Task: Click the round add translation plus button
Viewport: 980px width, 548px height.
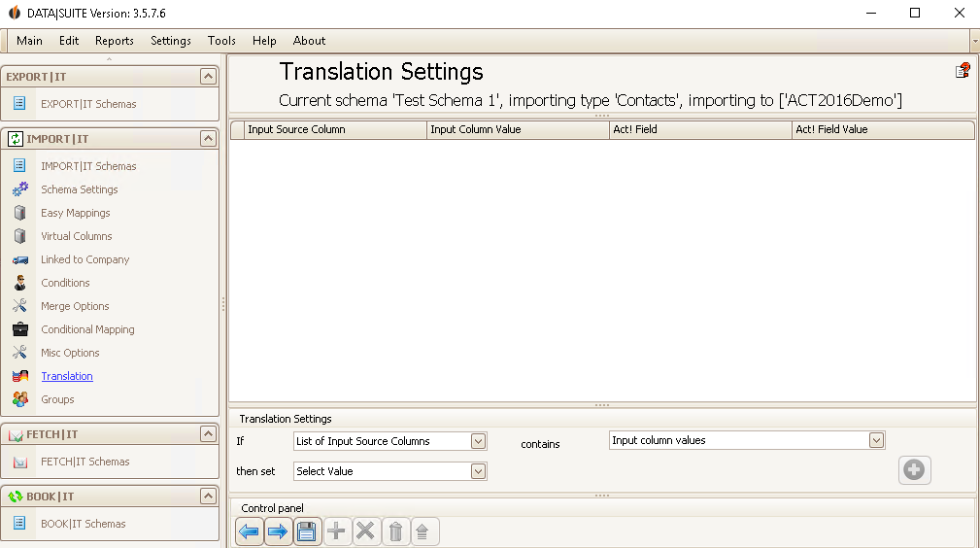Action: (914, 470)
